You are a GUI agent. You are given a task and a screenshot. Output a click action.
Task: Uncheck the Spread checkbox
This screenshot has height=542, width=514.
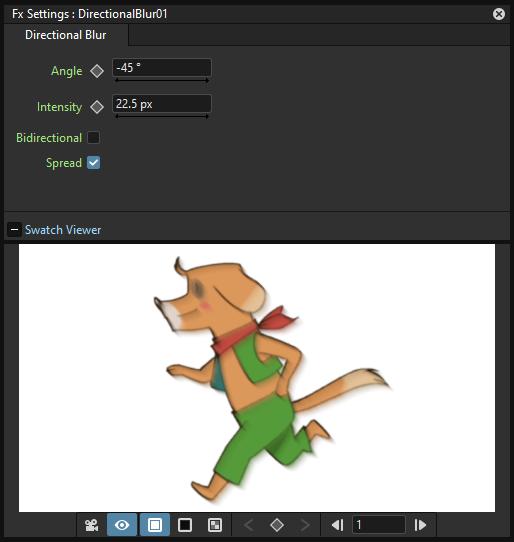click(x=93, y=162)
